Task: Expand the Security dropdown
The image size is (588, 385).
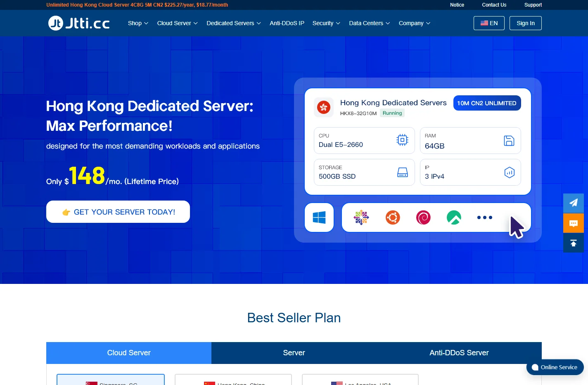Action: pyautogui.click(x=326, y=23)
